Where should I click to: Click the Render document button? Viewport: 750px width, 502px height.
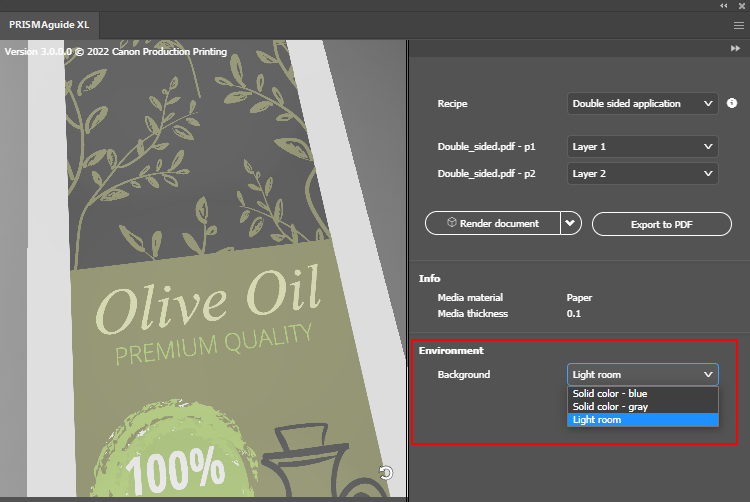point(493,223)
